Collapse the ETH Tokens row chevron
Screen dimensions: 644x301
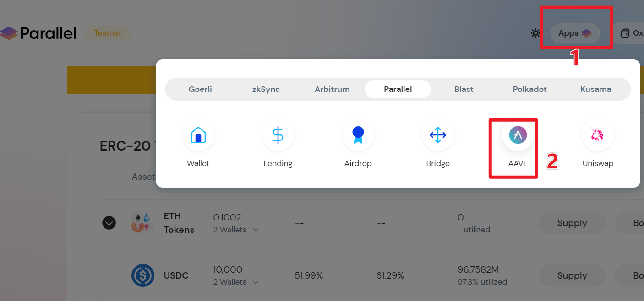point(109,223)
